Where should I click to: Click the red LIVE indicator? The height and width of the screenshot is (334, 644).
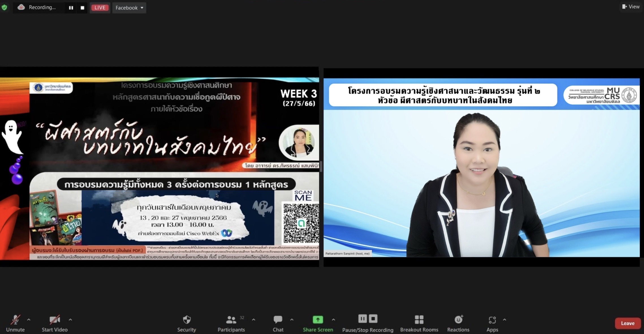pos(100,8)
